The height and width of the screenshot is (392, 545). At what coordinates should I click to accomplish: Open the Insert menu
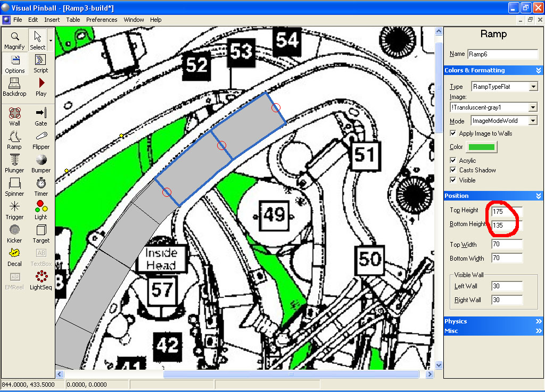[52, 20]
